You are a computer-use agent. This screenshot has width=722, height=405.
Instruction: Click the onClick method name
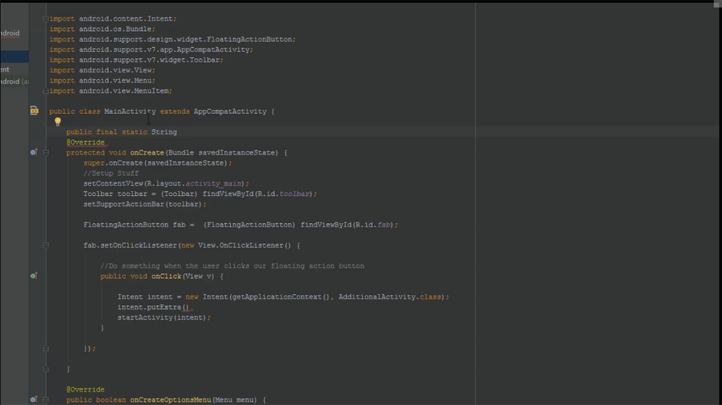click(x=166, y=276)
